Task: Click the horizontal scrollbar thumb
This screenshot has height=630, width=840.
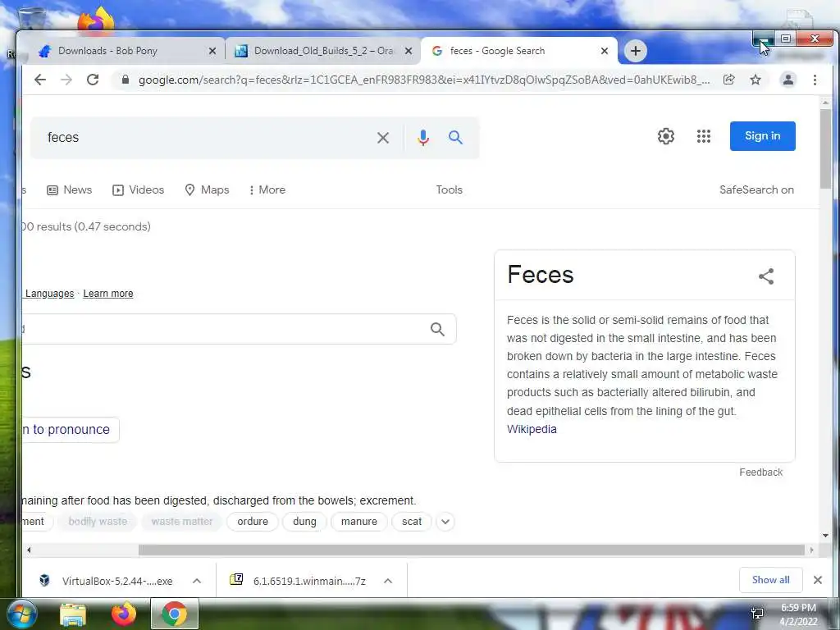Action: [x=472, y=550]
